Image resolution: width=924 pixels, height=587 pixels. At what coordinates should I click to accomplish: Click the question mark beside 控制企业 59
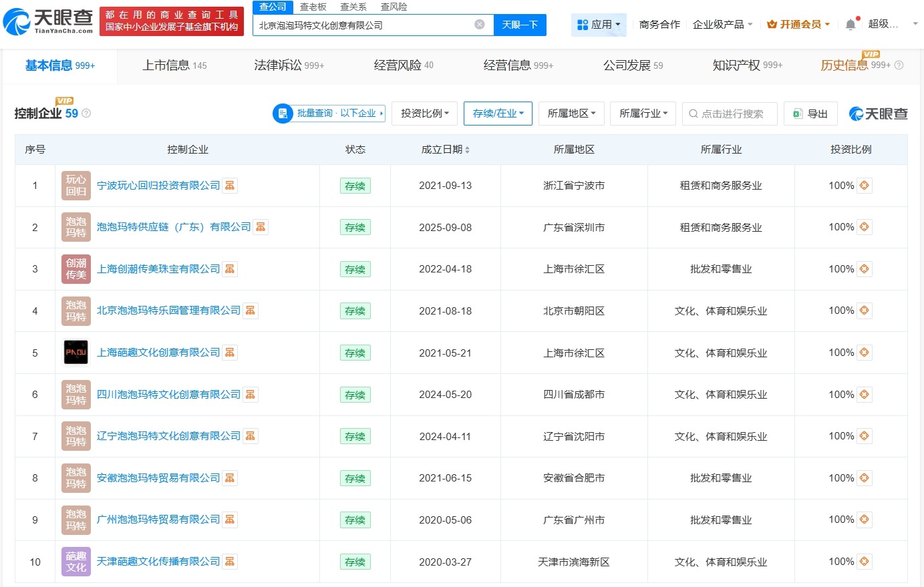86,114
